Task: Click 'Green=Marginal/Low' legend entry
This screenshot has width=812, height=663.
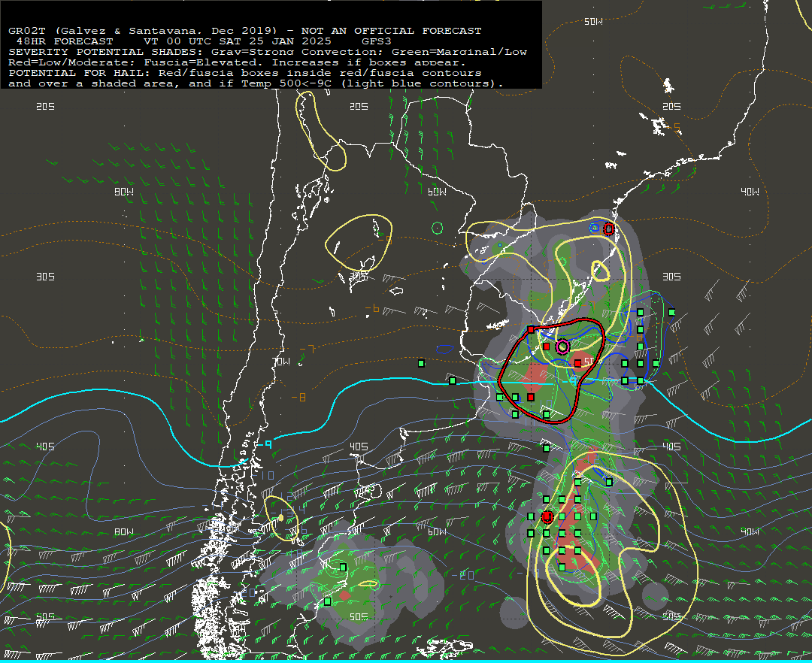Action: 459,52
